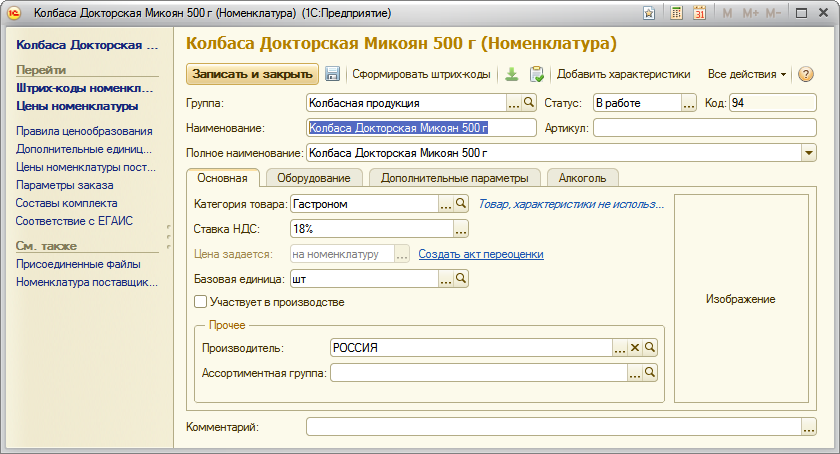The image size is (840, 454).
Task: Click the M+ memory button
Action: (750, 13)
